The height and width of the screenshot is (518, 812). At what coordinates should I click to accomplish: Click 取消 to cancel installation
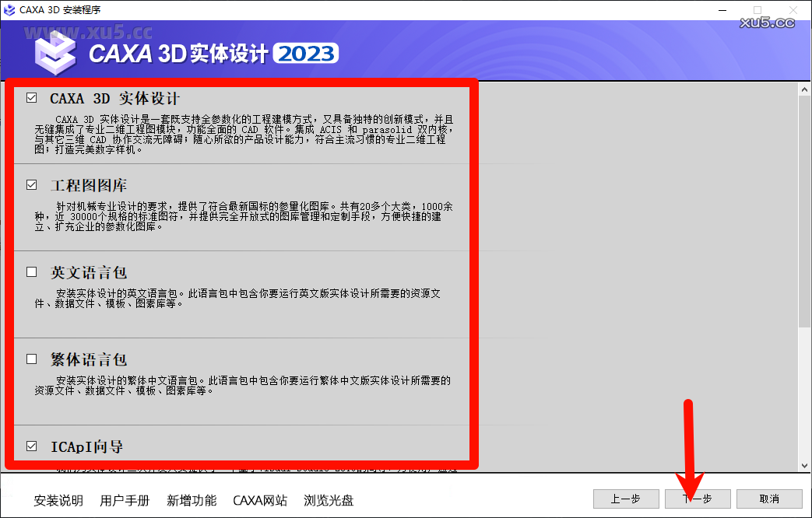click(768, 499)
